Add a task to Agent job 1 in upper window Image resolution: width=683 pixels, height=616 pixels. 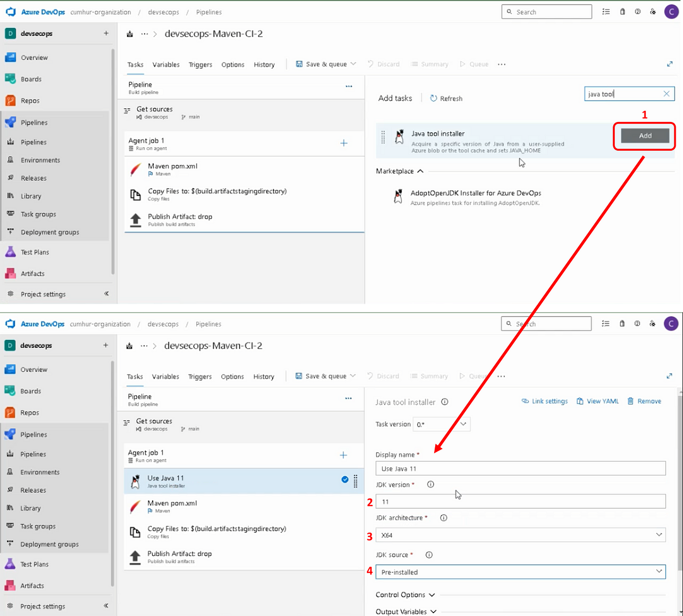pos(344,143)
